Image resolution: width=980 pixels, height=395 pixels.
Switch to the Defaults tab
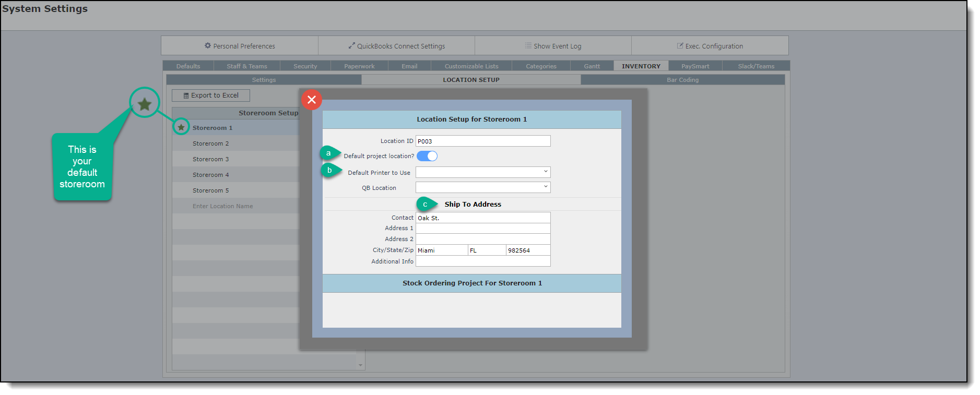click(188, 66)
